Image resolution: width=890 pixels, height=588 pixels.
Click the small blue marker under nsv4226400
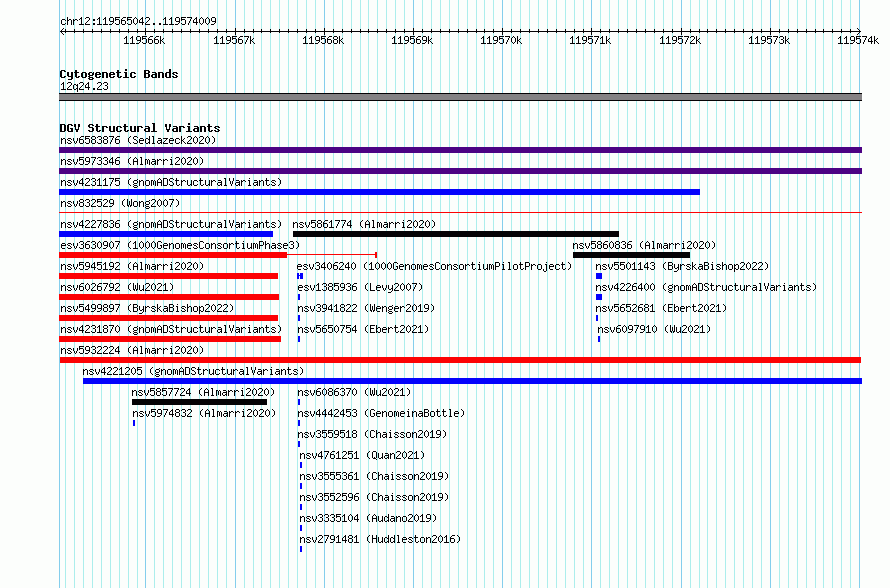[599, 297]
